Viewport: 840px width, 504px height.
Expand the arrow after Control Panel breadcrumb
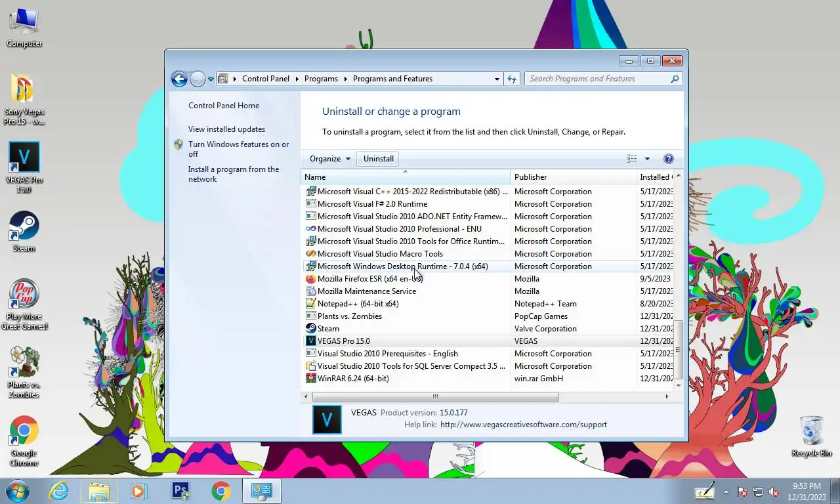(x=297, y=79)
